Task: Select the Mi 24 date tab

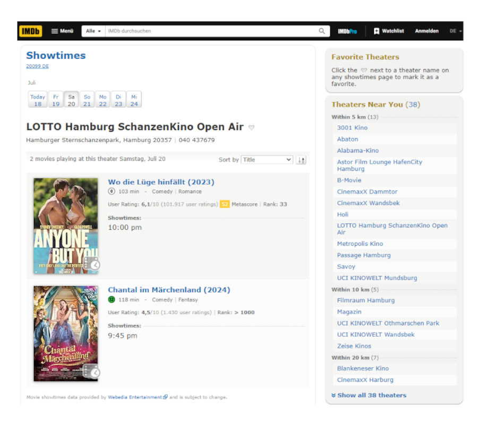Action: 134,99
